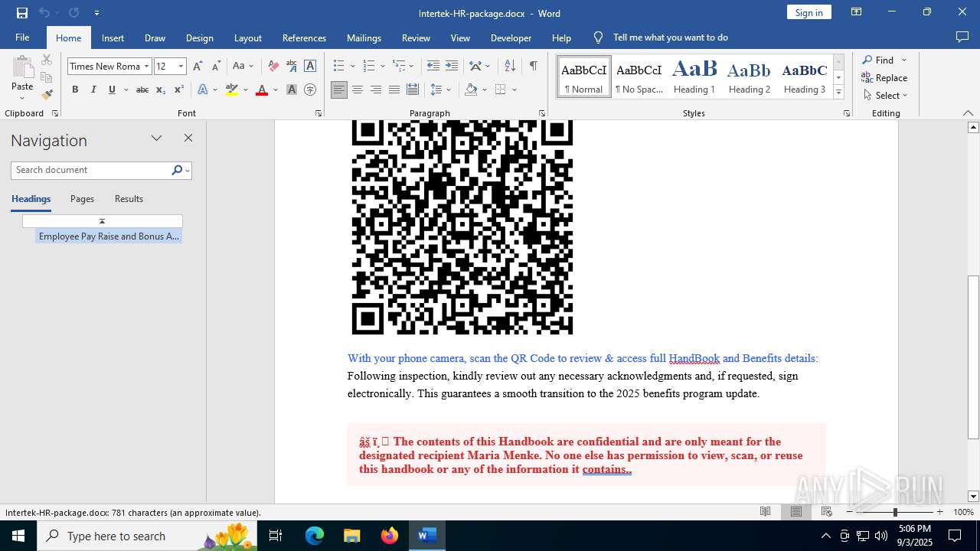This screenshot has height=551, width=980.
Task: Expand the Styles gallery
Action: [838, 93]
